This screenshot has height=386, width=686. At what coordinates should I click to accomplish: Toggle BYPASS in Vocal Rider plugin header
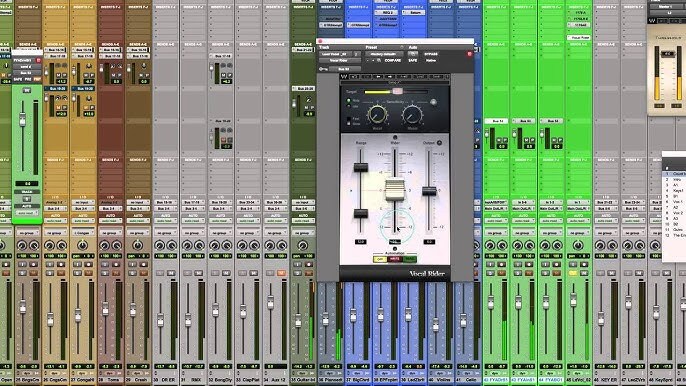click(x=430, y=54)
